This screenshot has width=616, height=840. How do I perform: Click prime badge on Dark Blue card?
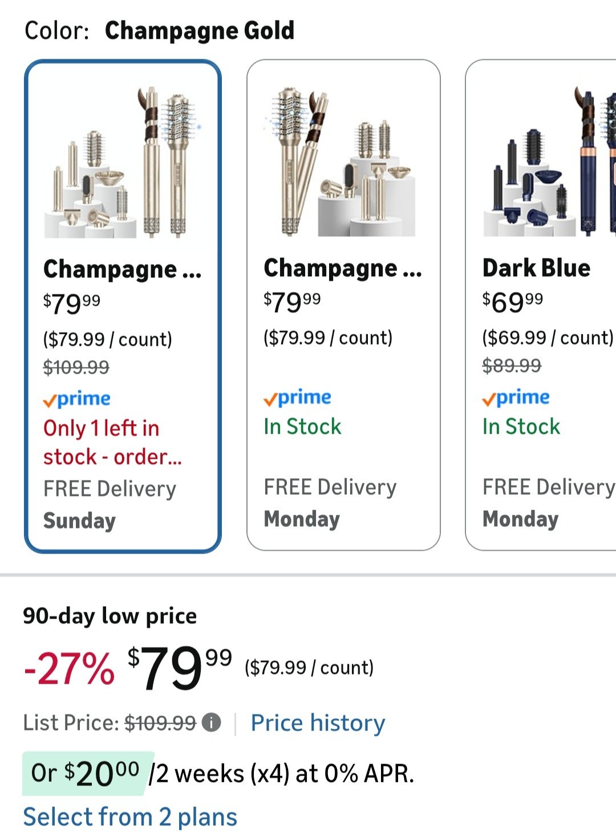[x=516, y=397]
